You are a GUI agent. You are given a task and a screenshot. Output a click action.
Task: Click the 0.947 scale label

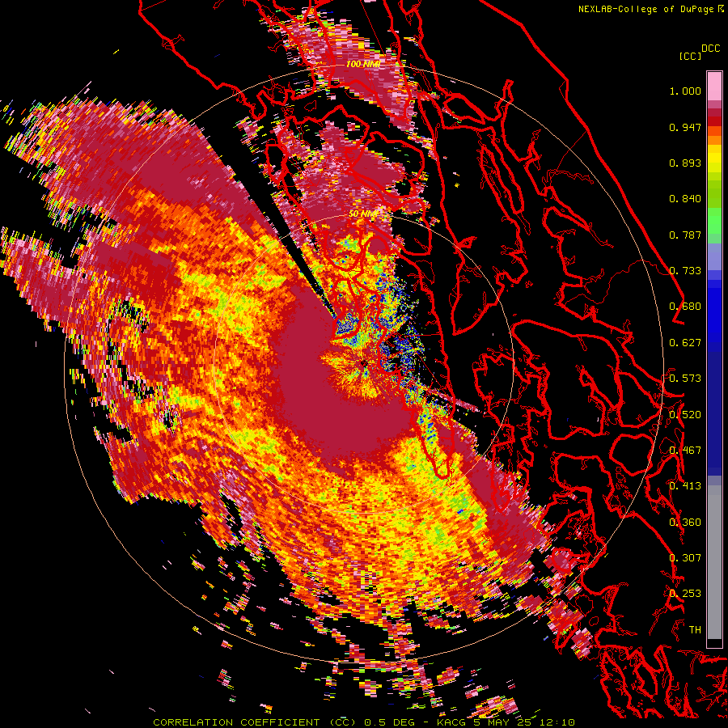click(685, 127)
